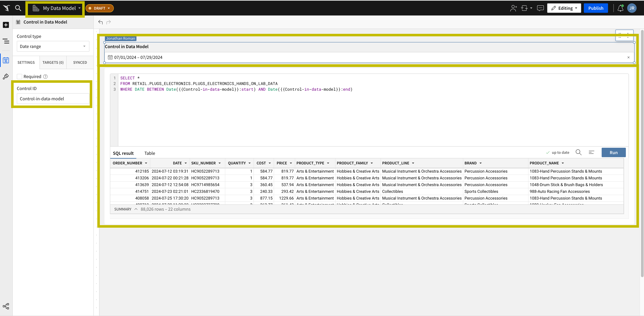Image resolution: width=644 pixels, height=316 pixels.
Task: Click the Control ID input field
Action: click(53, 98)
